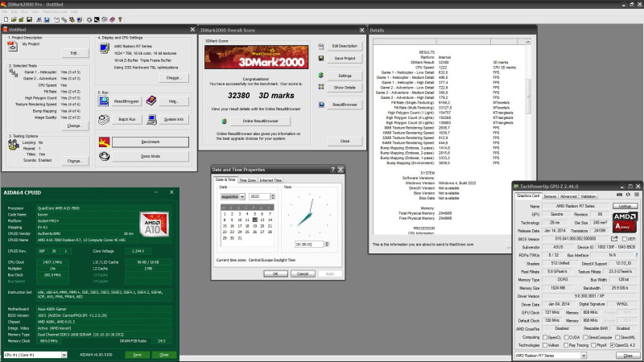Click the key-shaped icon in 3DMark toolbar
The image size is (644, 362).
120,19
